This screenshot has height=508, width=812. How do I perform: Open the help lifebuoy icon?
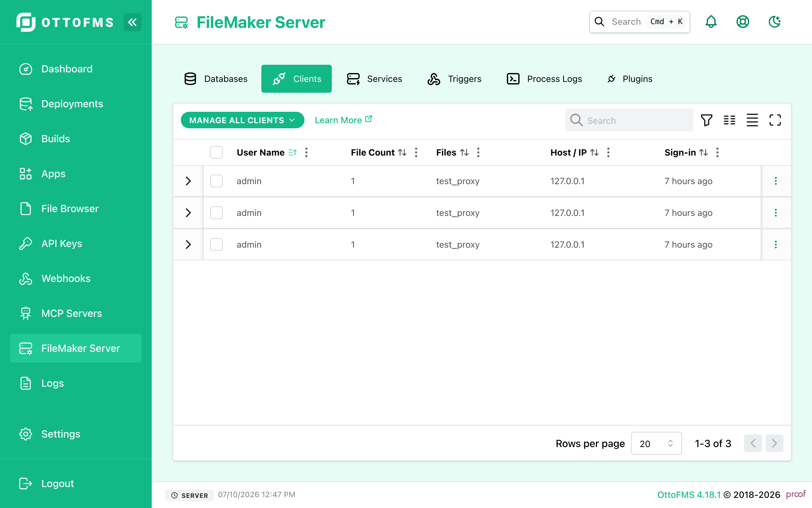coord(743,22)
